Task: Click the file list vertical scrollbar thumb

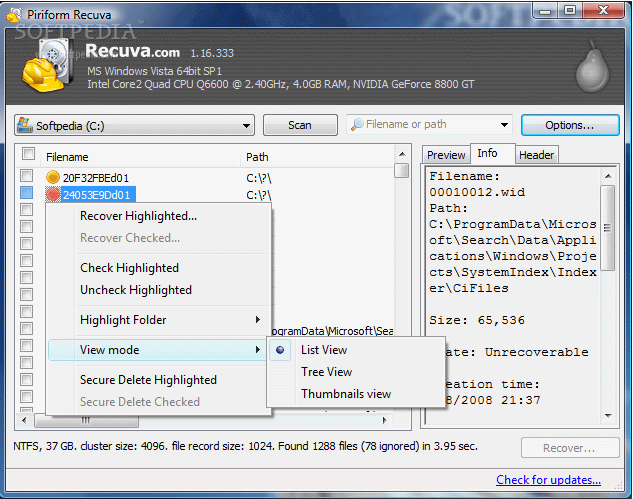Action: (x=402, y=170)
